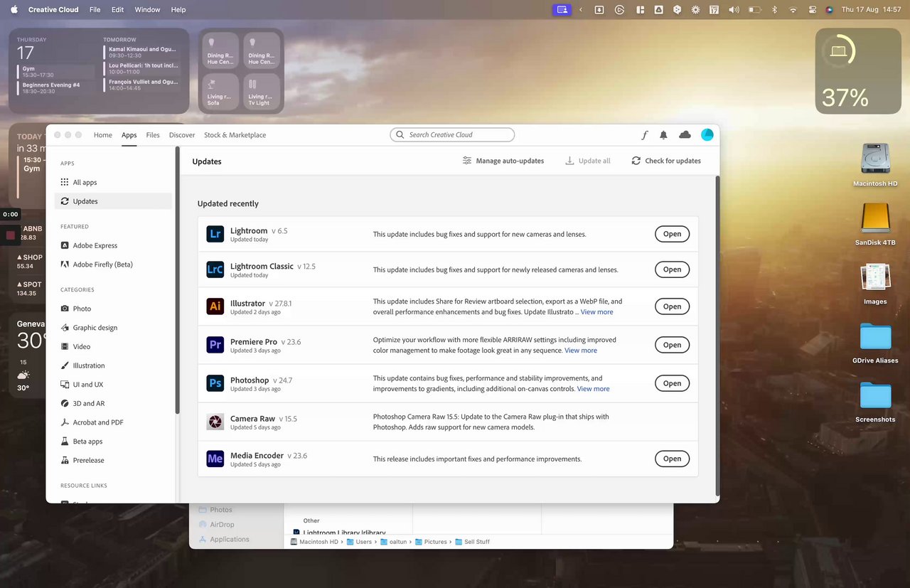Open the Window menu
The width and height of the screenshot is (910, 588).
(147, 10)
